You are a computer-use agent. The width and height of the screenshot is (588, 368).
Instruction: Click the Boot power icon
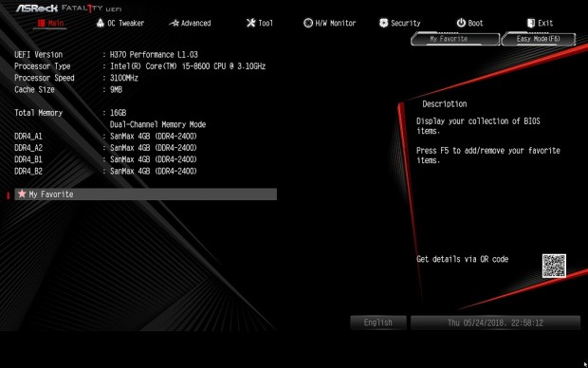[x=461, y=23]
